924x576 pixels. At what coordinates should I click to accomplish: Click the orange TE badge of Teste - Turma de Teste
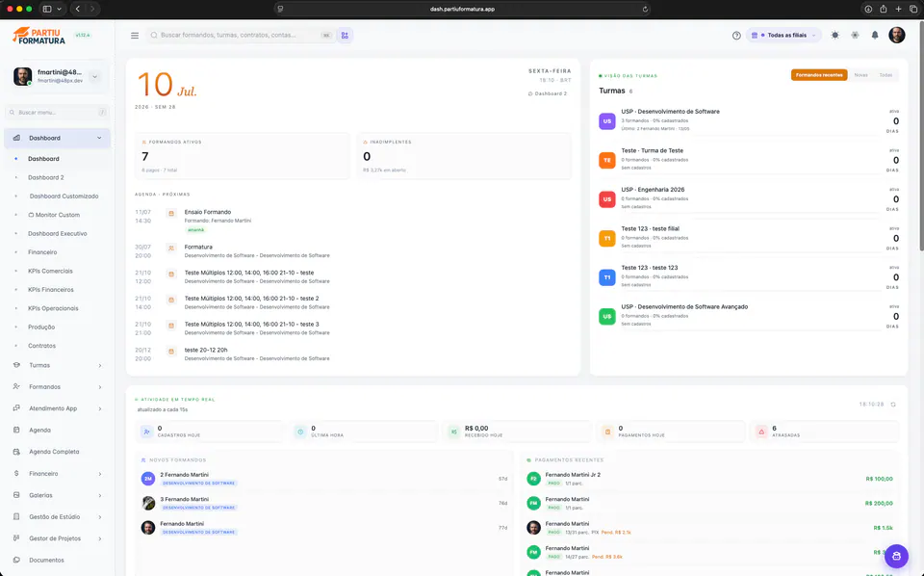[607, 160]
